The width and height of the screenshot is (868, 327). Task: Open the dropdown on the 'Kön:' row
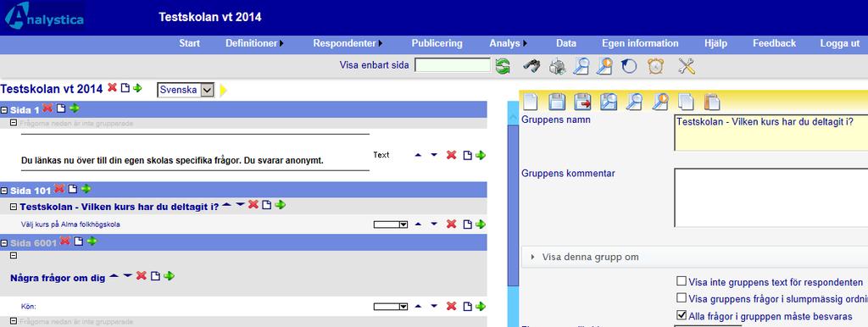coord(391,306)
